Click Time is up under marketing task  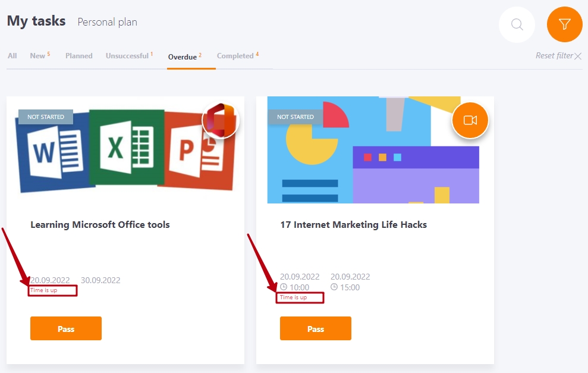point(293,297)
